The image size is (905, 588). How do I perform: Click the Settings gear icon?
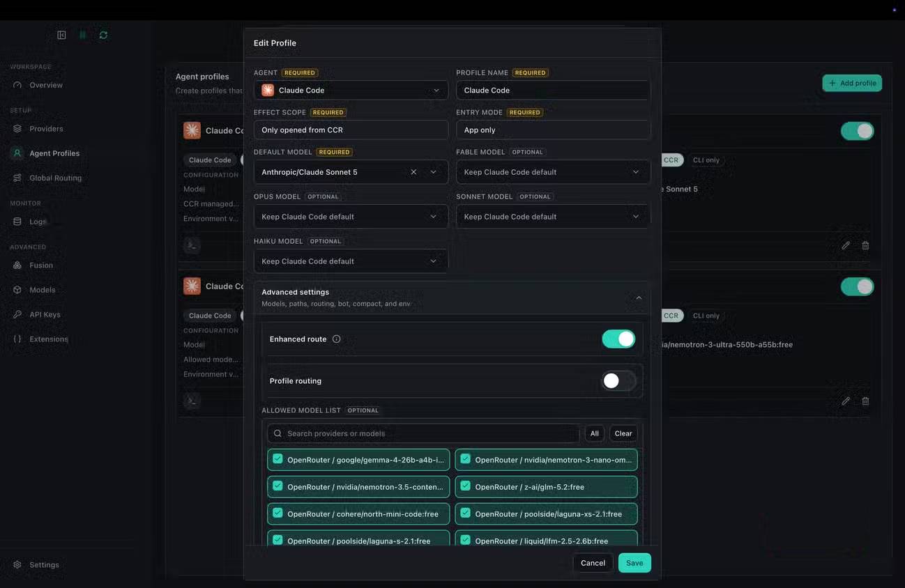pos(17,565)
